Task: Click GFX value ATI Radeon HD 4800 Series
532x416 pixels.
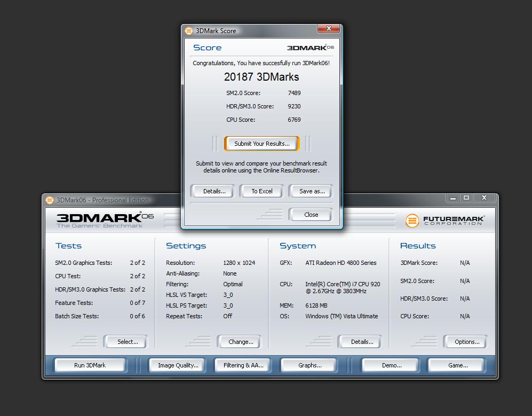Action: [x=340, y=263]
